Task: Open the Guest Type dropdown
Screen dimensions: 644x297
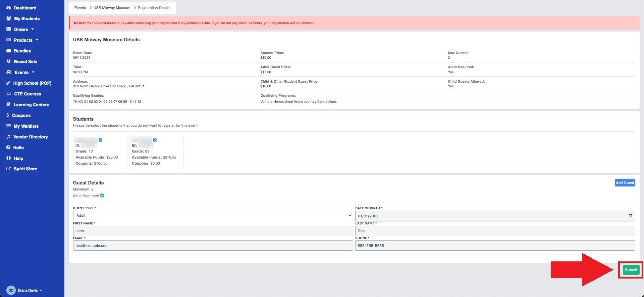Action: pyautogui.click(x=213, y=215)
